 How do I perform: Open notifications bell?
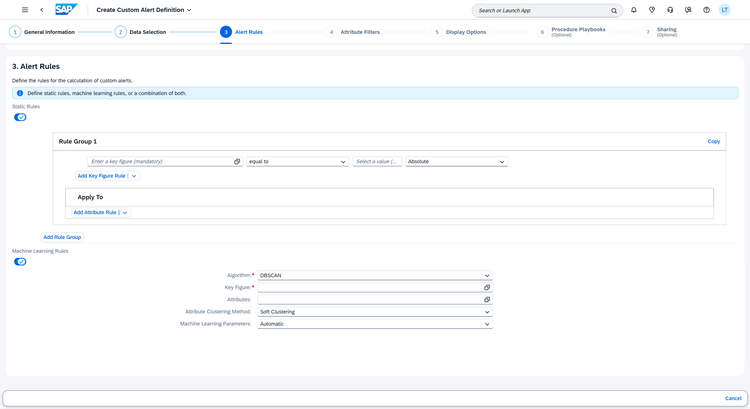click(x=634, y=10)
